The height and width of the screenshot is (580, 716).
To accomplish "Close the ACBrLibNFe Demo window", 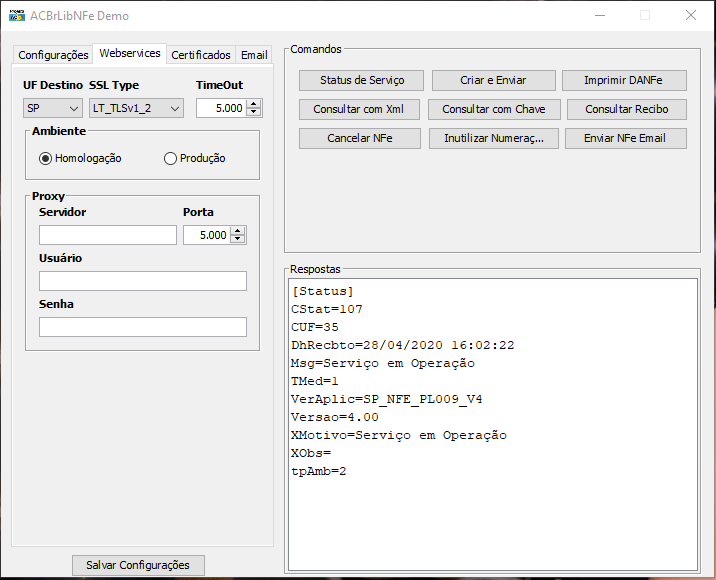I will 691,16.
